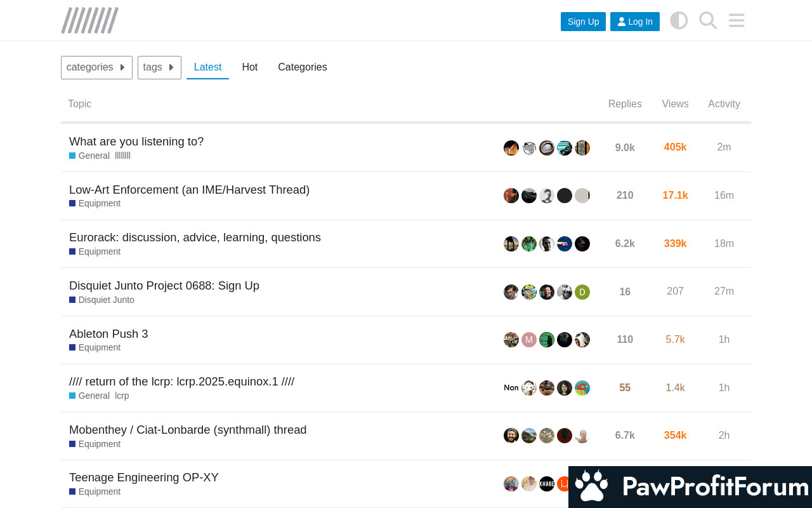This screenshot has height=508, width=812.
Task: Open Disquiet Junto Project 0688 topic
Action: 164,286
